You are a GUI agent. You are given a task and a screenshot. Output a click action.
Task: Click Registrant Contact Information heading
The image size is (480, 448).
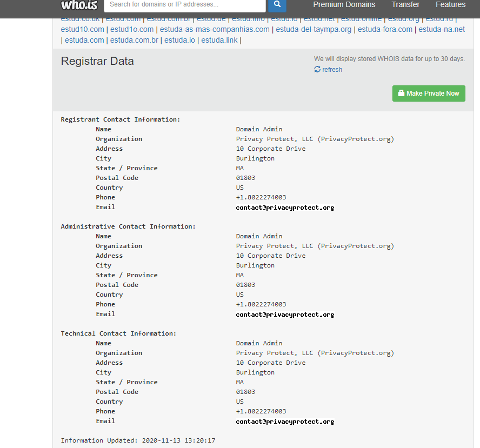(x=121, y=119)
